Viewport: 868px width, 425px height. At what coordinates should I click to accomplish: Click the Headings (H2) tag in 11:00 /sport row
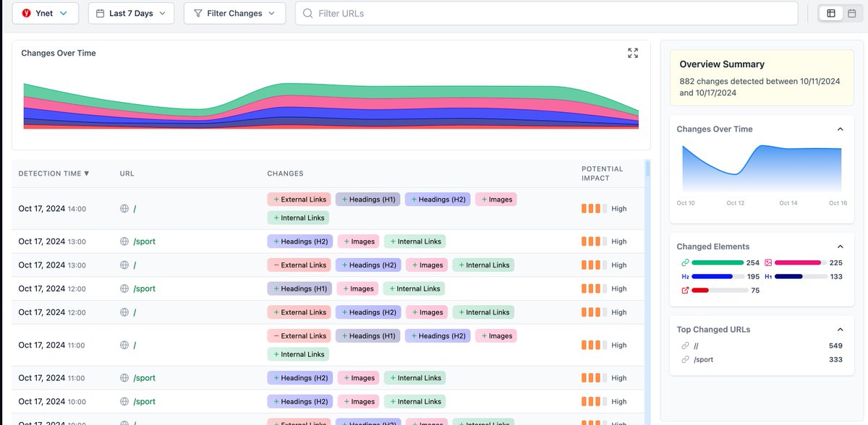point(299,377)
